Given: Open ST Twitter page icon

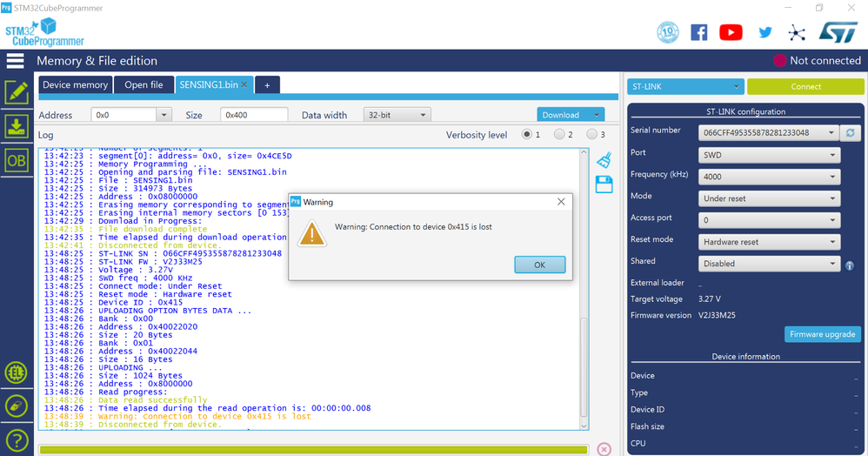Looking at the screenshot, I should 765,33.
